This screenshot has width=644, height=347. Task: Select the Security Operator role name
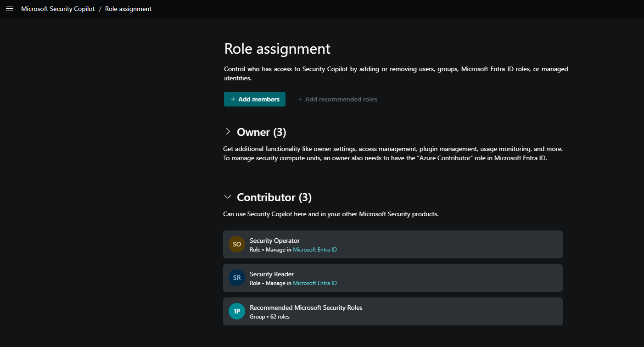[x=274, y=241]
